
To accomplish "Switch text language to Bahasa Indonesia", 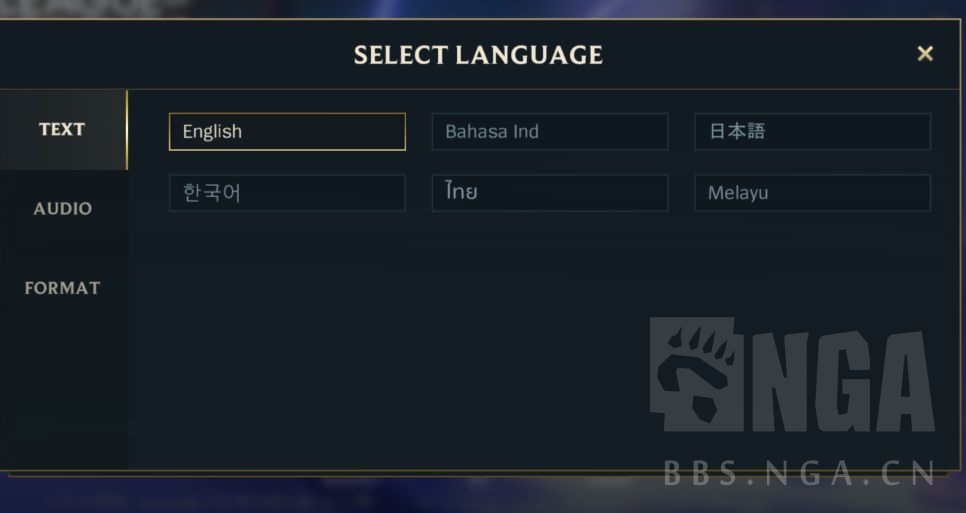I will pos(549,132).
